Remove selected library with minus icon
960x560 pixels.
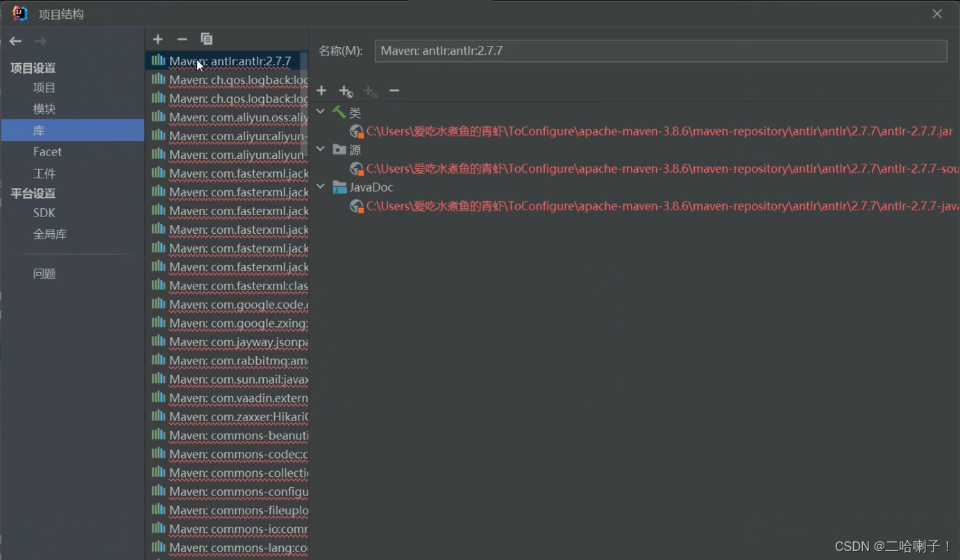tap(182, 39)
